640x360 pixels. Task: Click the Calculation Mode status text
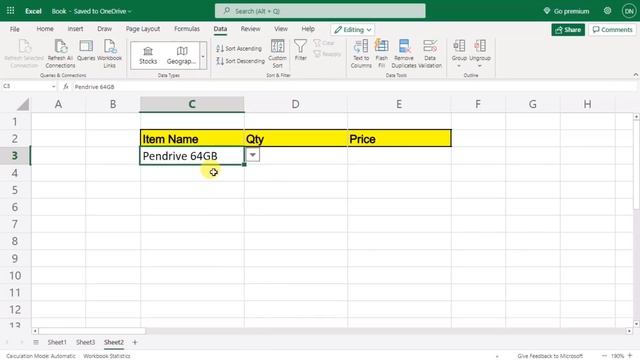pyautogui.click(x=40, y=356)
